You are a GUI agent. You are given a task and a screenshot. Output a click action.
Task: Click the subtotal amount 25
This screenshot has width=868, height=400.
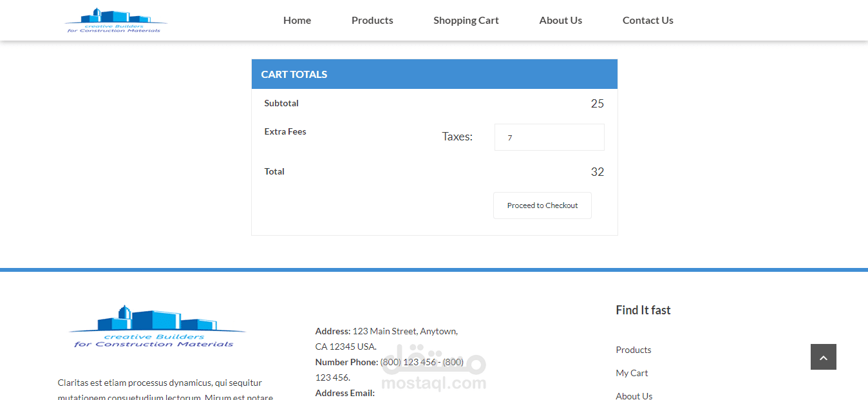tap(597, 104)
